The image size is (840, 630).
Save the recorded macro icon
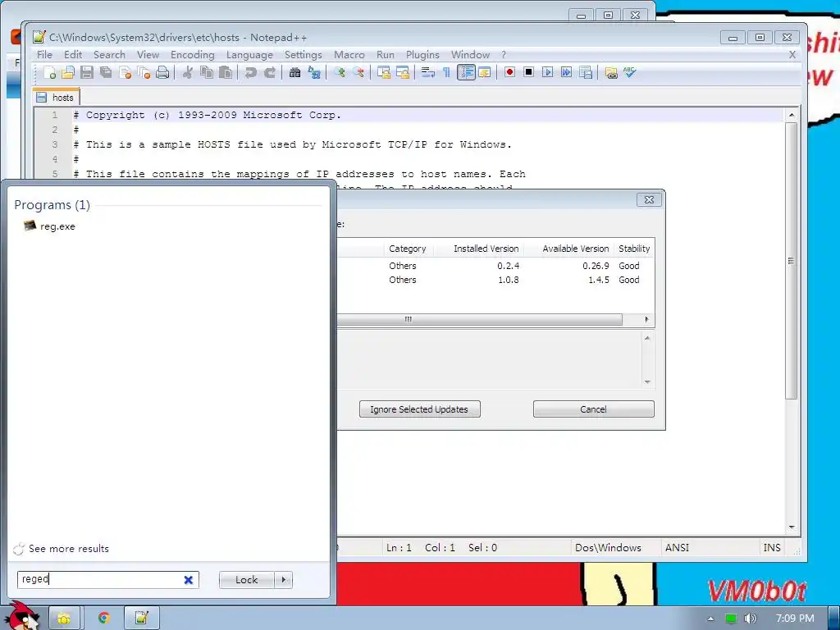[586, 72]
